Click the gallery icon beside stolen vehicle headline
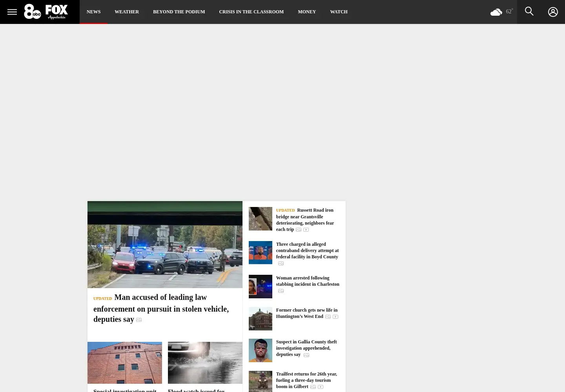Viewport: 565px width, 392px height. pos(139,320)
